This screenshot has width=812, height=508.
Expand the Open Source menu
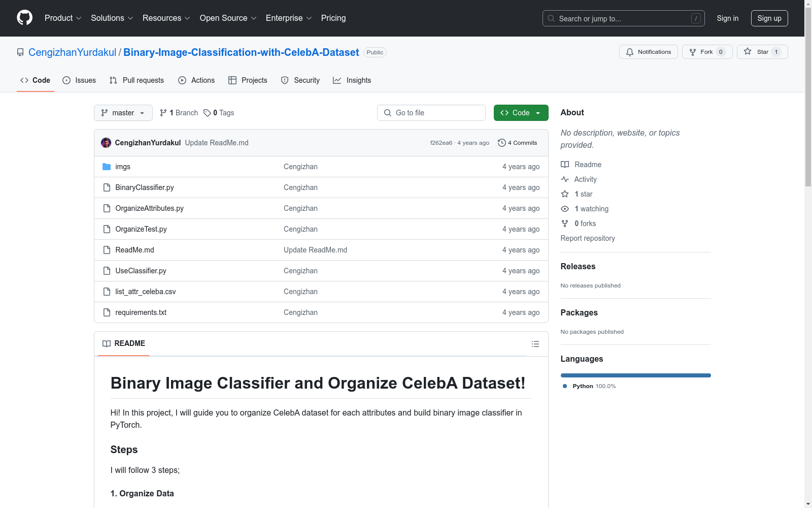[x=228, y=18]
